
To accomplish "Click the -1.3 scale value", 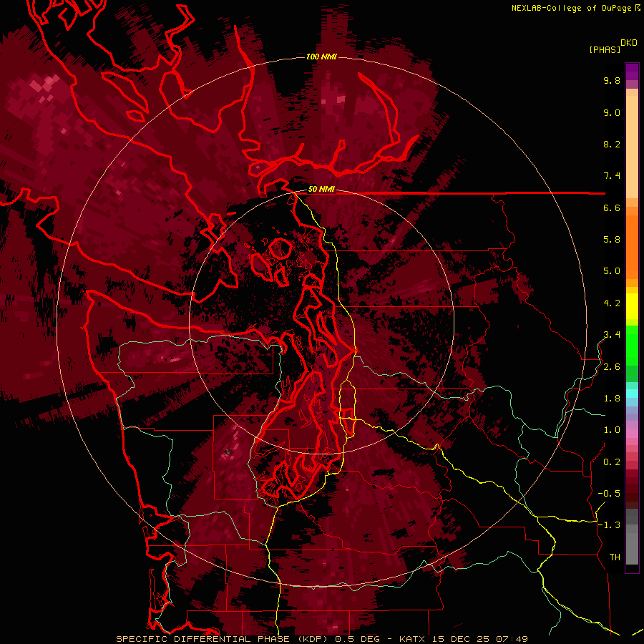I will 609,525.
